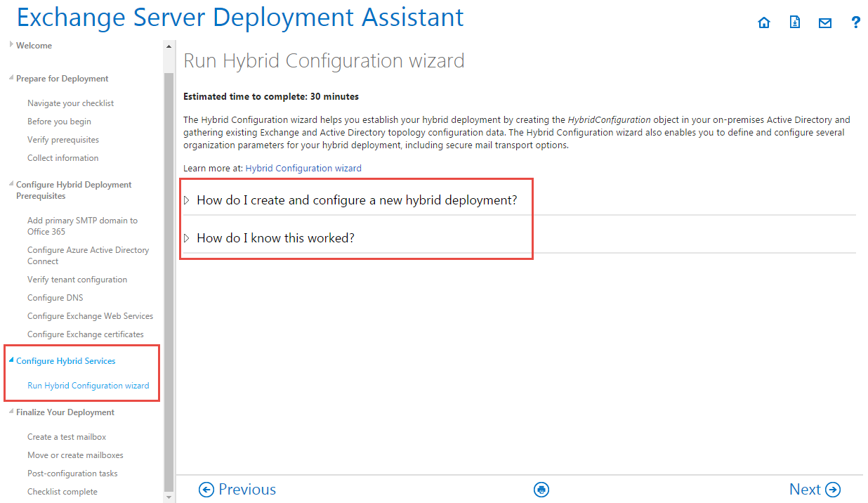Open help via question mark icon
Image resolution: width=868 pixels, height=503 pixels.
pyautogui.click(x=855, y=22)
